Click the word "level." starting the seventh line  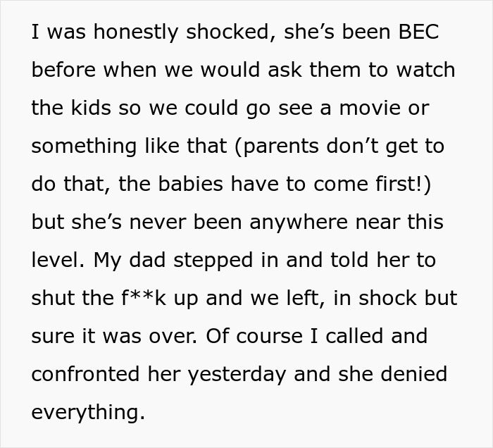(58, 261)
